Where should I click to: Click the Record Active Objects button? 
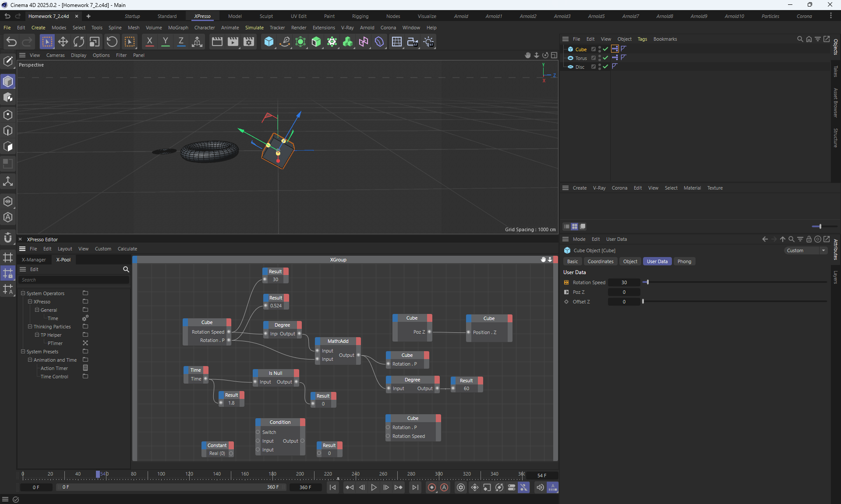[x=432, y=487]
